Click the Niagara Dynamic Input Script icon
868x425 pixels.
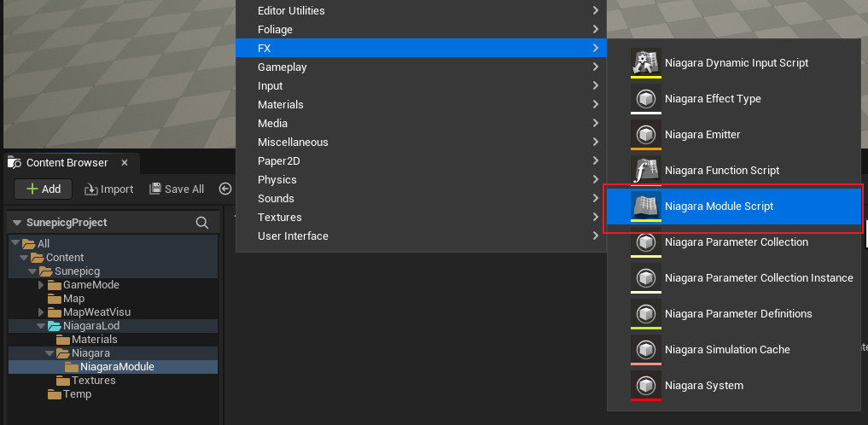coord(646,62)
